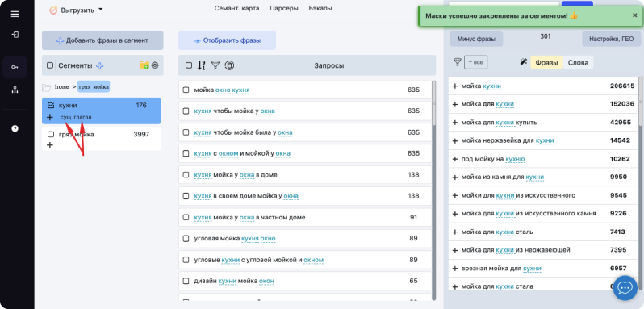Open Парсеры menu item
Image resolution: width=644 pixels, height=309 pixels.
point(284,8)
